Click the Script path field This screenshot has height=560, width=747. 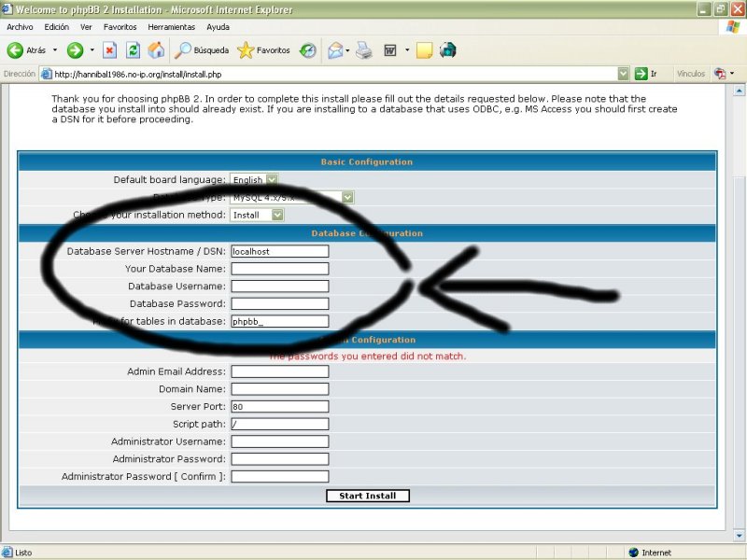coord(280,424)
